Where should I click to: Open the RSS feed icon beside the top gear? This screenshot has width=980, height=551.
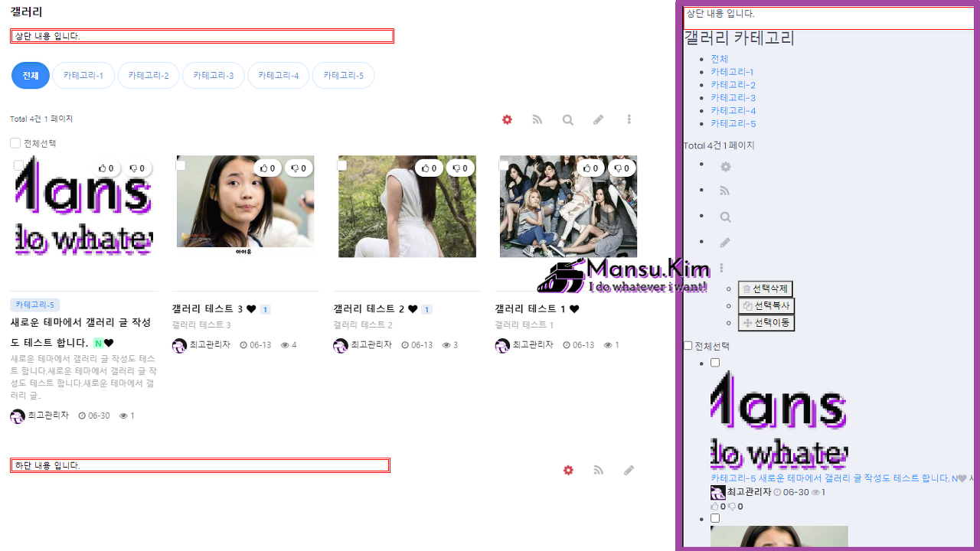[x=537, y=119]
